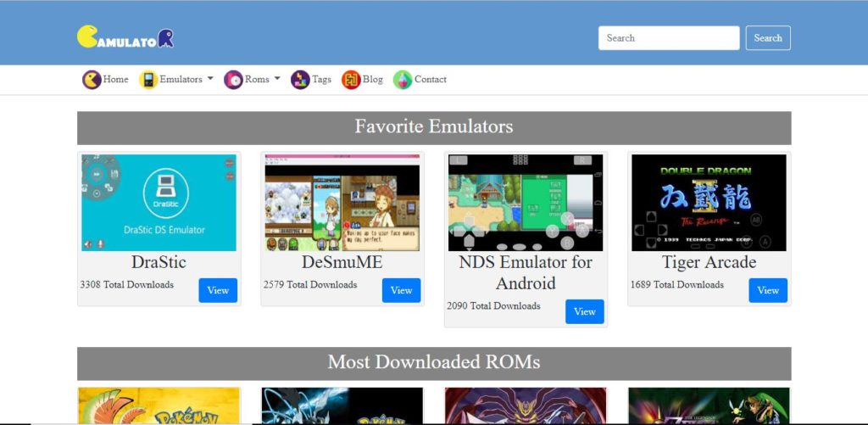Image resolution: width=868 pixels, height=425 pixels.
Task: Click the handheld console Emulators icon
Action: (x=148, y=80)
